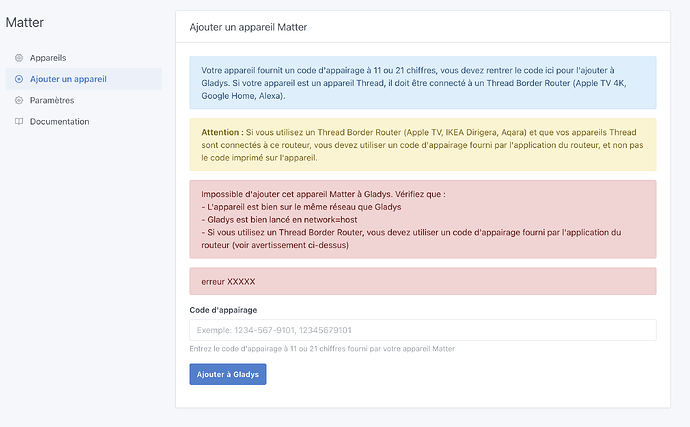Open the Appareils menu entry

tap(48, 58)
